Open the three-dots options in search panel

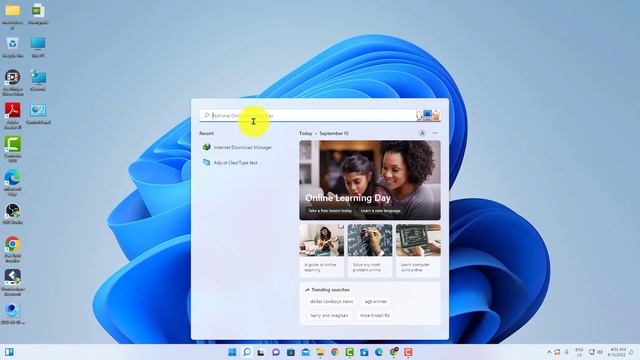click(x=435, y=133)
